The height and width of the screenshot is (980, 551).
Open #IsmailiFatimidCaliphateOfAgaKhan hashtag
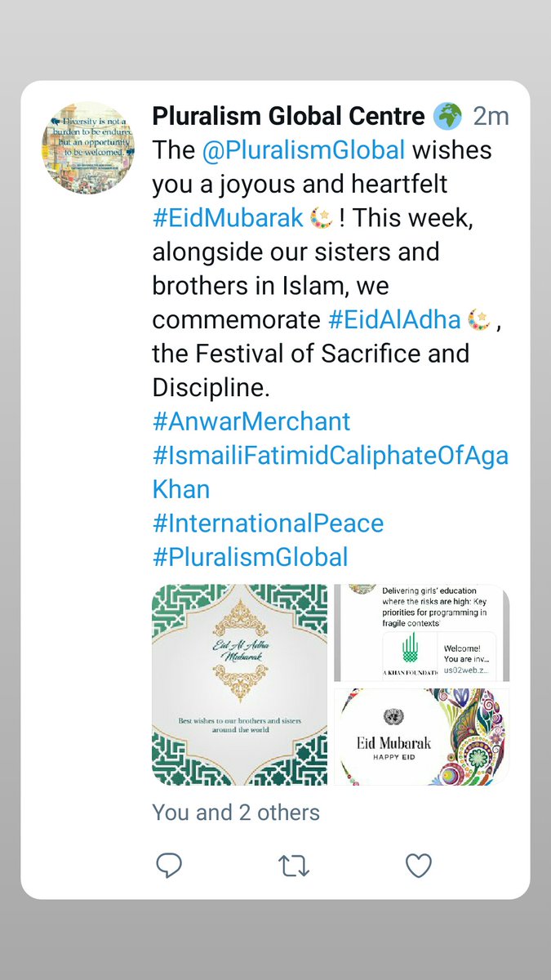click(331, 472)
